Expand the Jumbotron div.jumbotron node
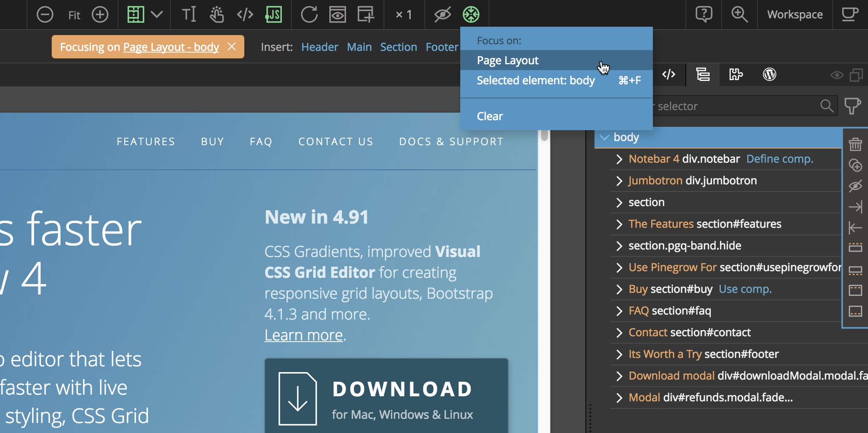 619,181
